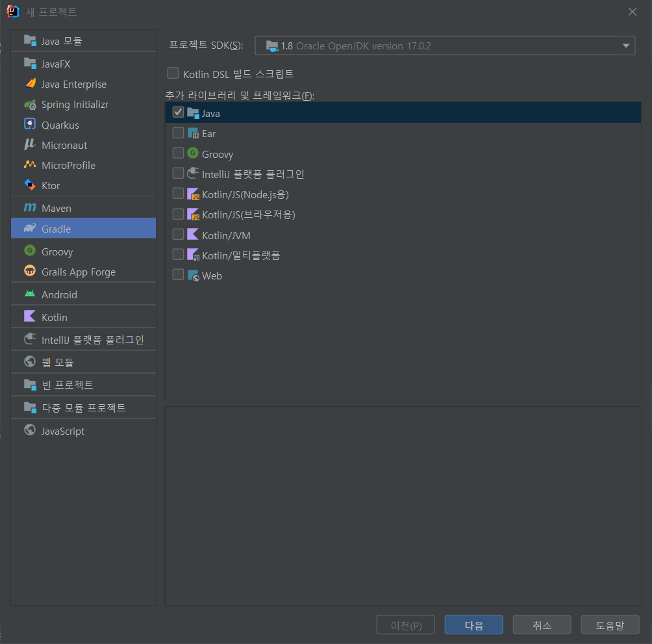Viewport: 652px width, 644px height.
Task: Tick the Kotlin/JVM checkbox
Action: click(178, 234)
